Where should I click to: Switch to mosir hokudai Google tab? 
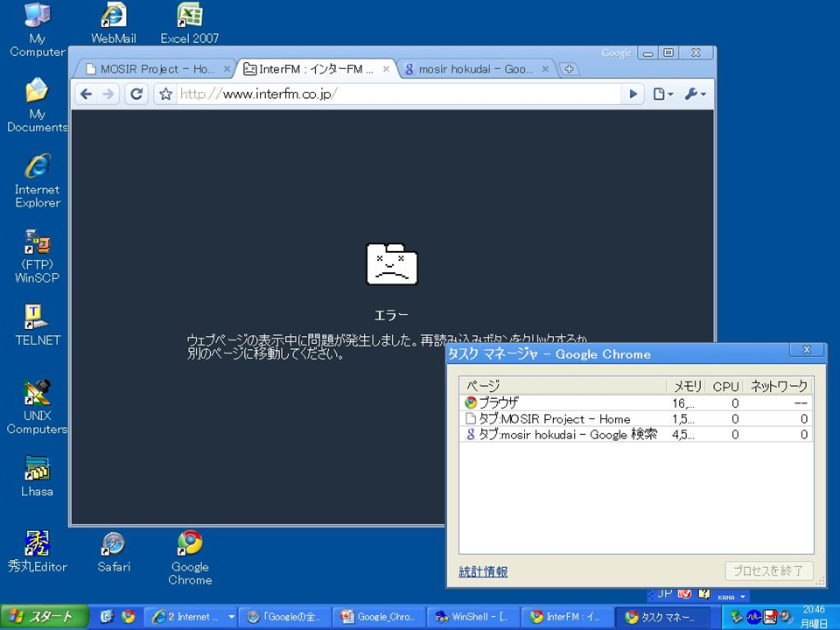tap(476, 68)
